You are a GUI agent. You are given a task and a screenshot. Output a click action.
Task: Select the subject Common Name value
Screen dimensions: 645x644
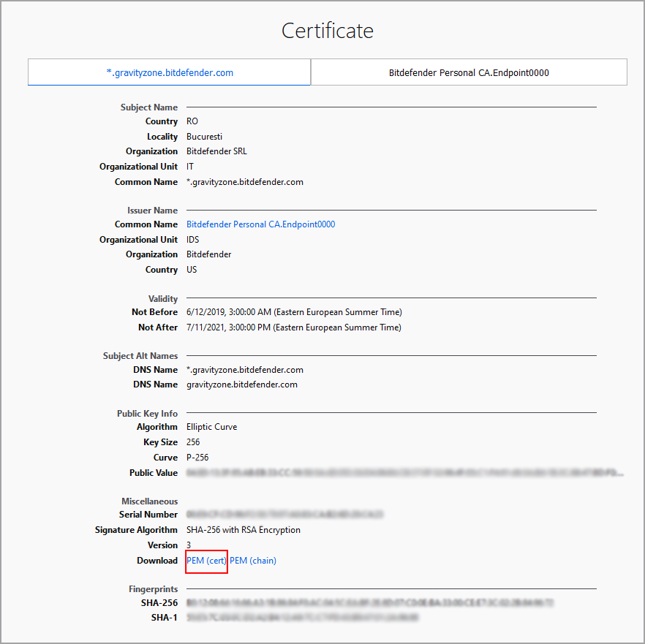click(245, 182)
